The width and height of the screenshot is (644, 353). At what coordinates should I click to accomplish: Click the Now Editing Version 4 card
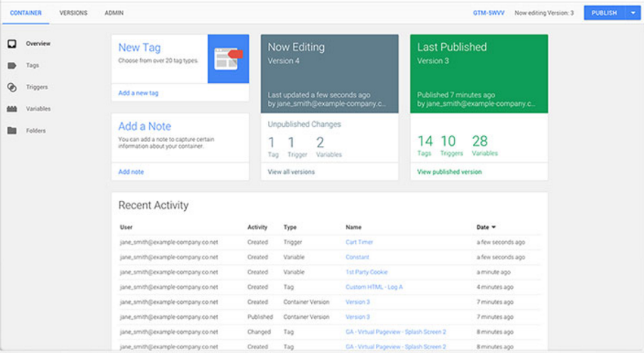[329, 74]
